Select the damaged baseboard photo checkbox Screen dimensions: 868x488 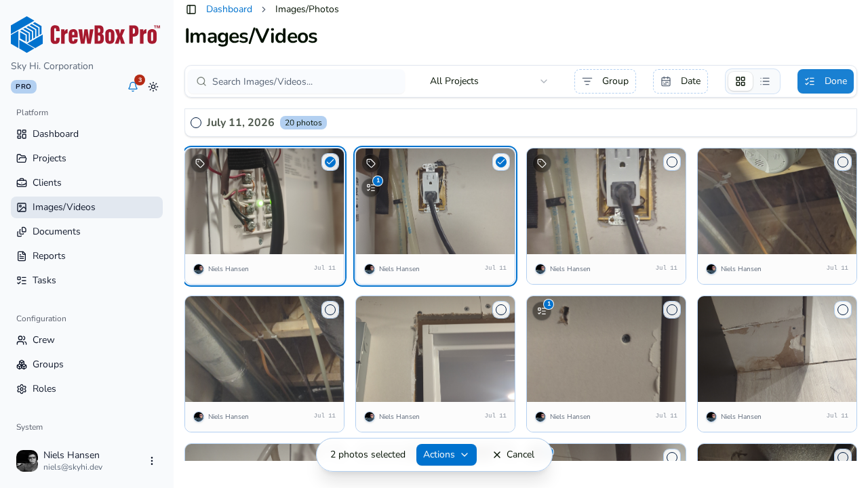(843, 310)
